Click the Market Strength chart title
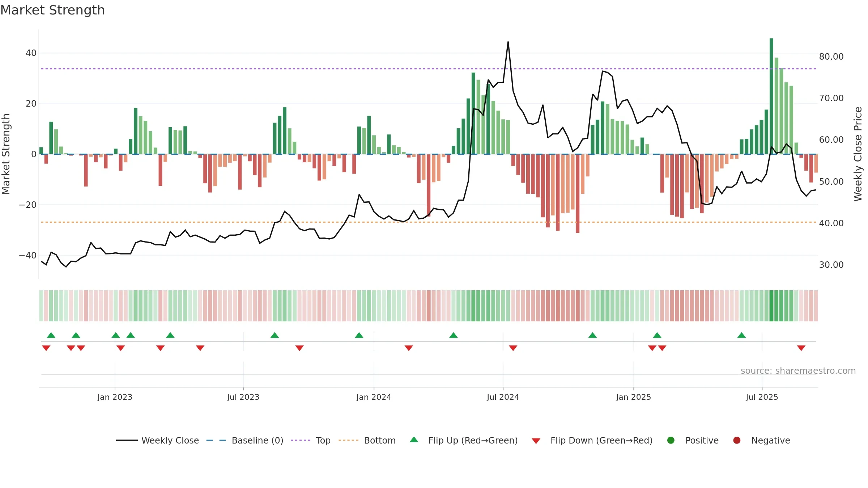Viewport: 868px width, 488px height. tap(52, 10)
